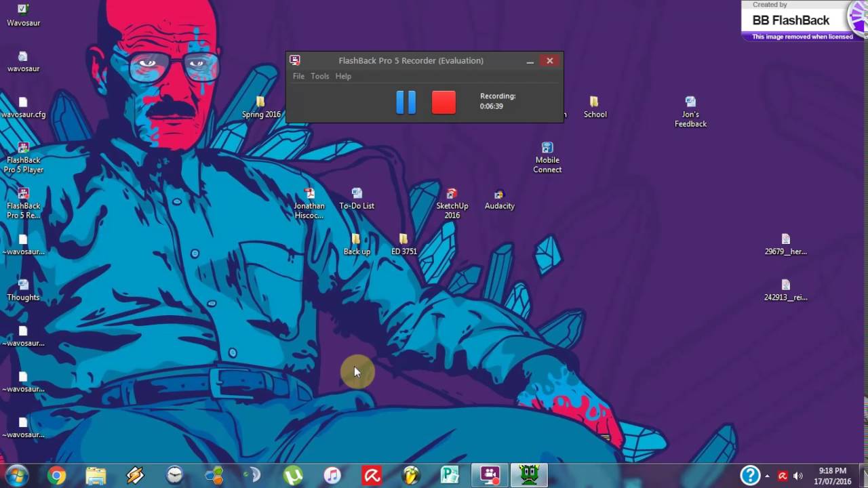Select the FlashBack Pro 5 Re... desktop shortcut
This screenshot has width=868, height=488.
(23, 203)
